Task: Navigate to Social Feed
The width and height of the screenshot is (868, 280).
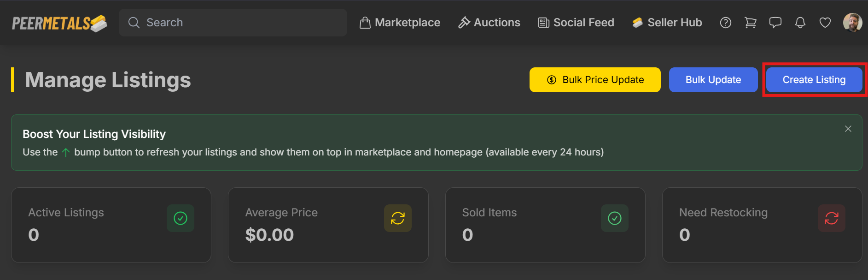Action: [x=576, y=23]
